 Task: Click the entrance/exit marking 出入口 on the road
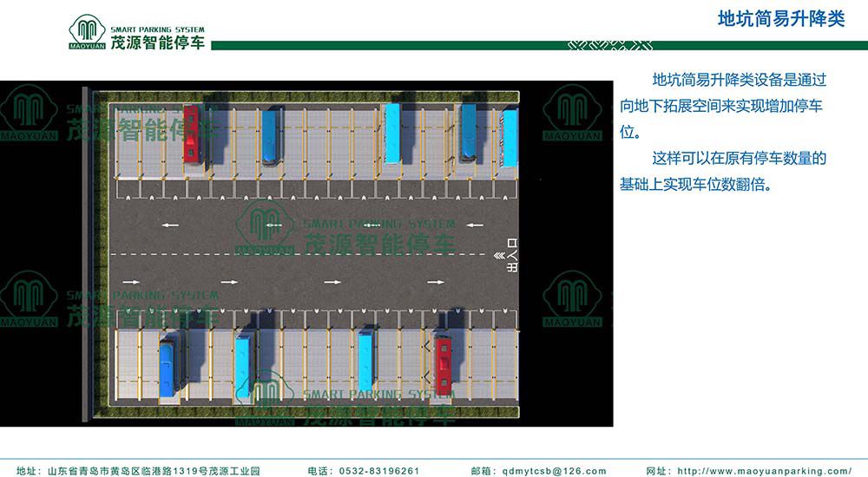point(511,256)
